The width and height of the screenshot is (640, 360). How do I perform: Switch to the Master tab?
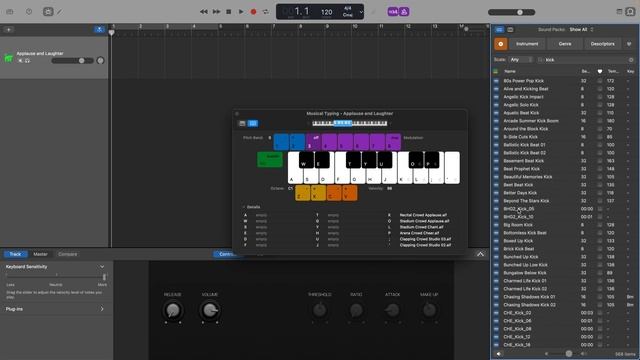[40, 254]
